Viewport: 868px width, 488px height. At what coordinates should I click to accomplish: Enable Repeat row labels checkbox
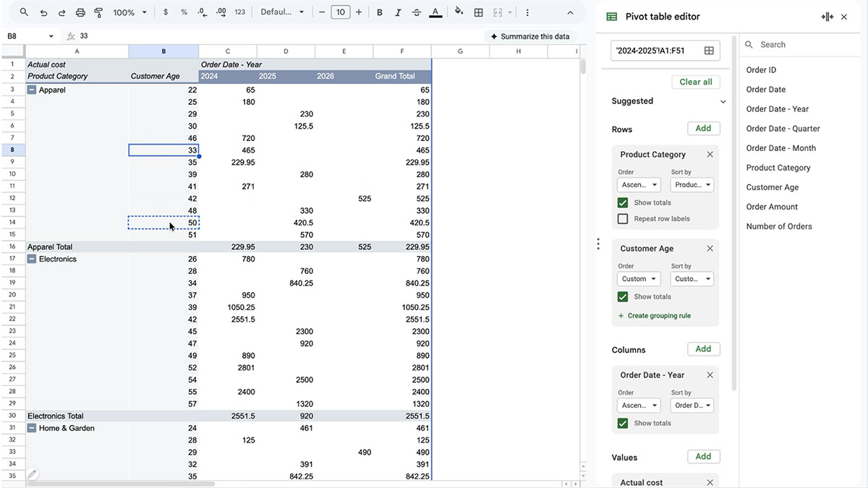coord(623,218)
